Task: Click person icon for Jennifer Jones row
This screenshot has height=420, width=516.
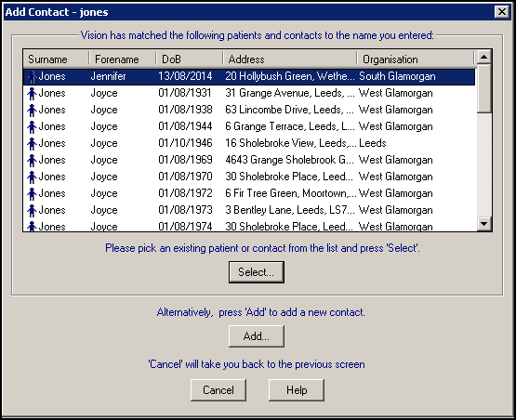Action: tap(32, 76)
